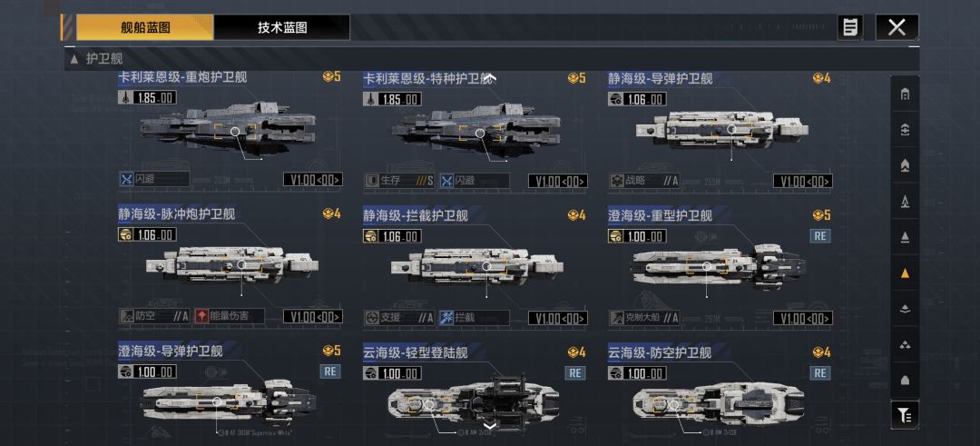The image size is (980, 446).
Task: Open version V1.00 button on 静海级-导弹护卫舰
Action: (x=802, y=181)
